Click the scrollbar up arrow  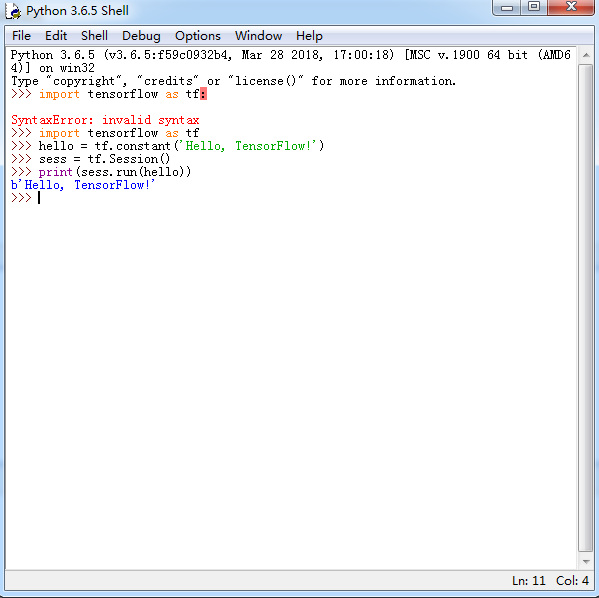click(x=586, y=55)
